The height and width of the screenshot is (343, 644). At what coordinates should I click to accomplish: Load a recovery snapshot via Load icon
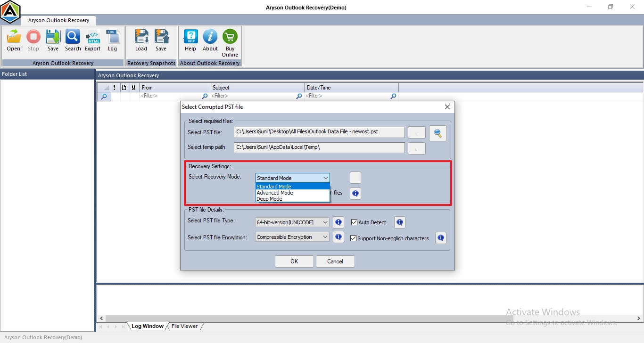(x=141, y=37)
